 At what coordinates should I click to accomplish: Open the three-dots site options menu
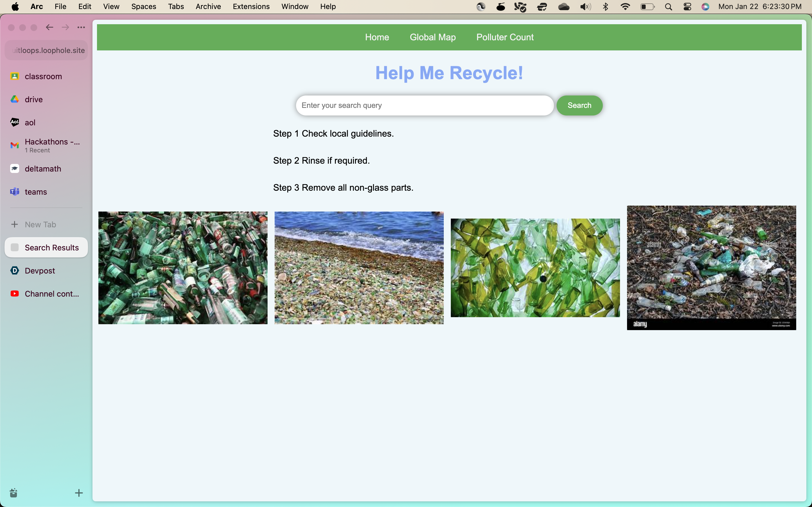pos(81,28)
